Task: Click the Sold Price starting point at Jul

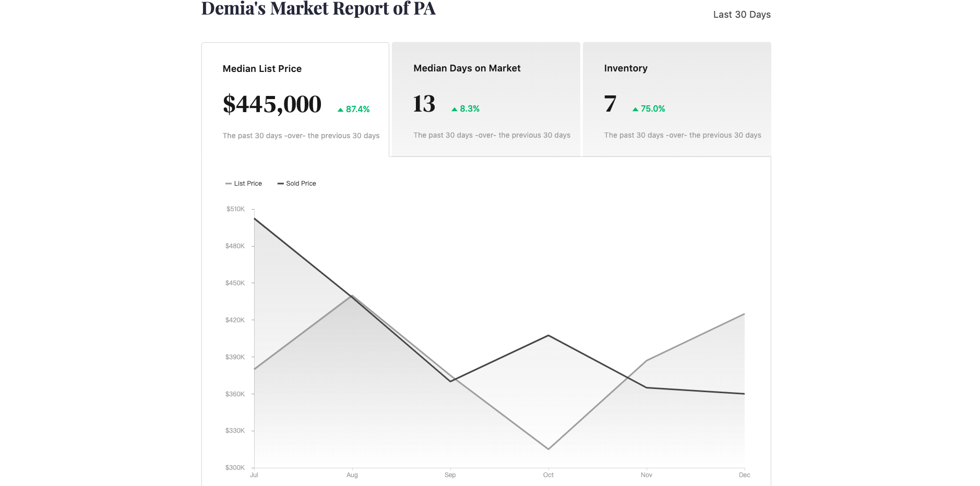Action: tap(255, 218)
